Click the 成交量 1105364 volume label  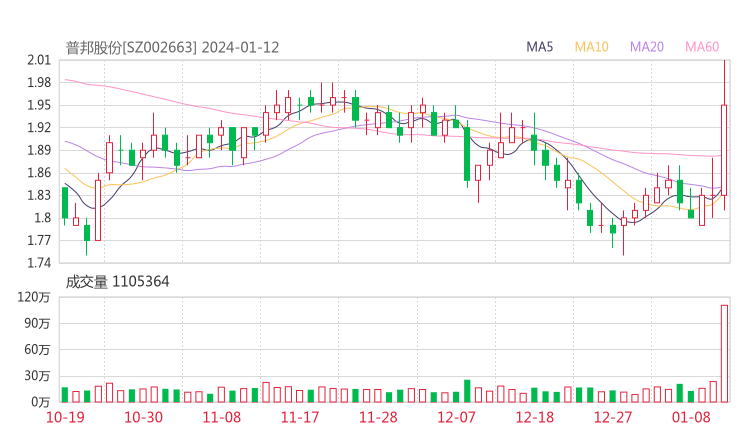point(117,282)
